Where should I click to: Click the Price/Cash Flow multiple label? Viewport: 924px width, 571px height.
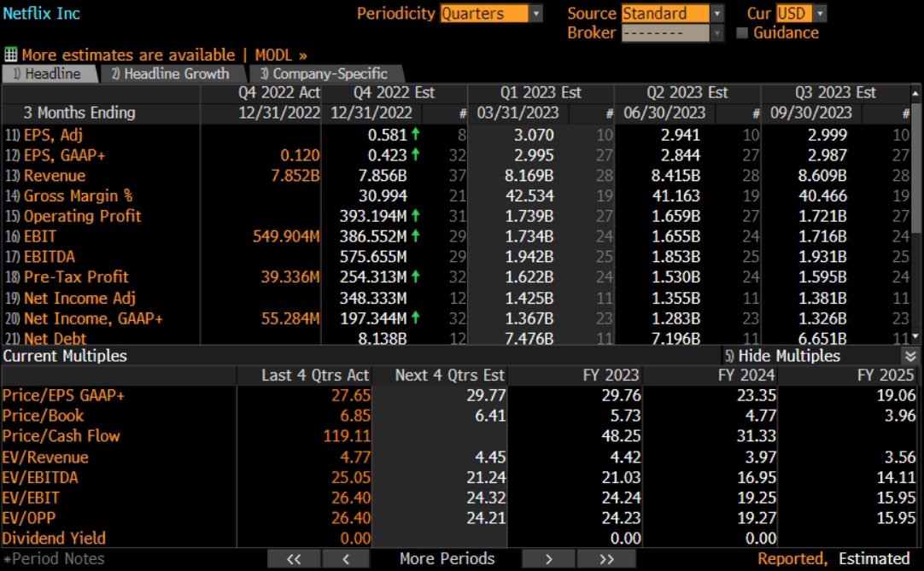pyautogui.click(x=61, y=436)
